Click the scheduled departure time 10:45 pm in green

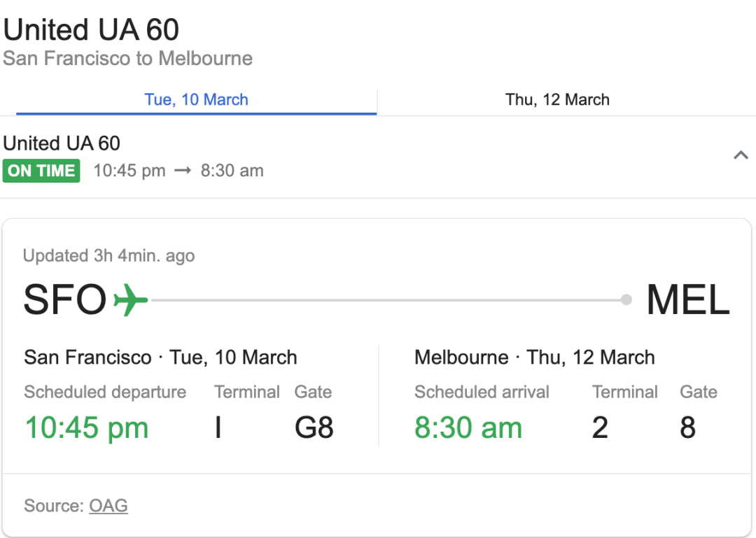click(x=87, y=427)
